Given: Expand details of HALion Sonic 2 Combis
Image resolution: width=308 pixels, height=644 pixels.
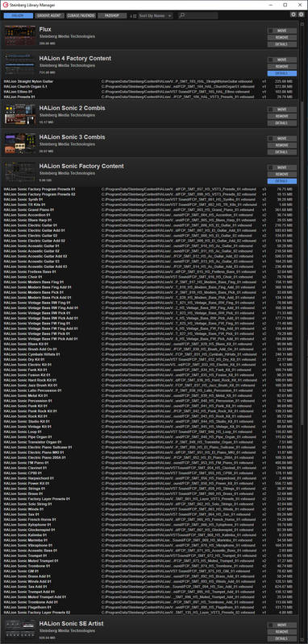Looking at the screenshot, I should click(x=282, y=123).
